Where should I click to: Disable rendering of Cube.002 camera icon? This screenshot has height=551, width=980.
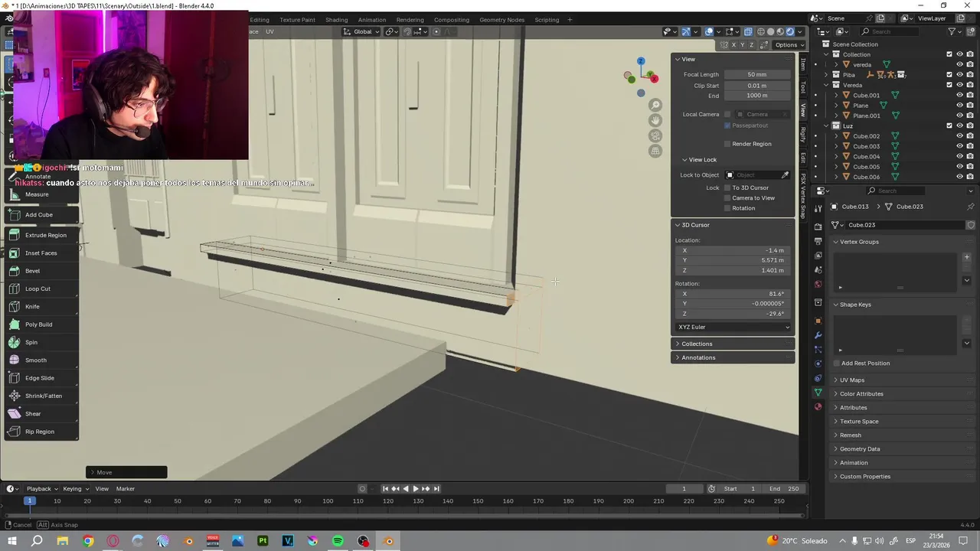pos(971,136)
